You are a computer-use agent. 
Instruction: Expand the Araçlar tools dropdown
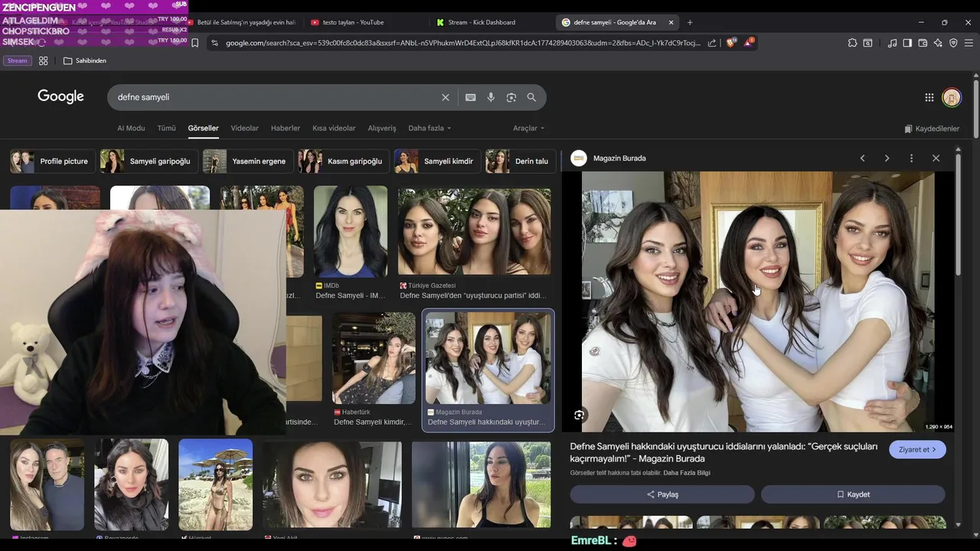pos(528,128)
